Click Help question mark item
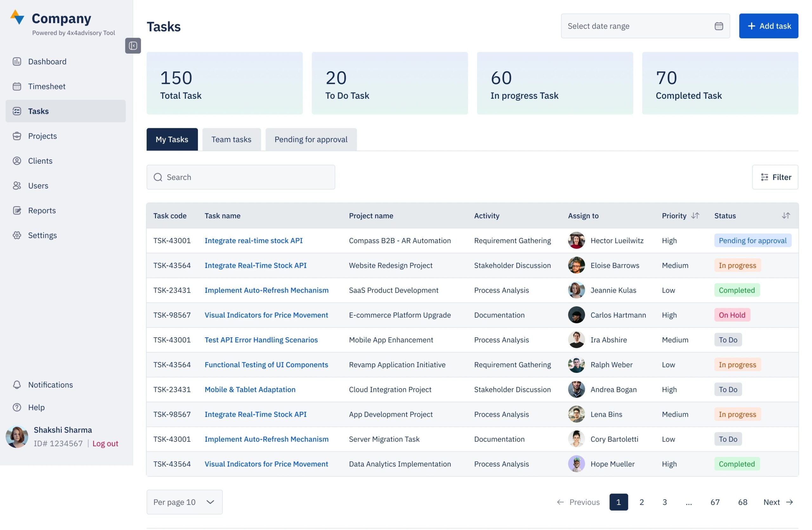 36,407
